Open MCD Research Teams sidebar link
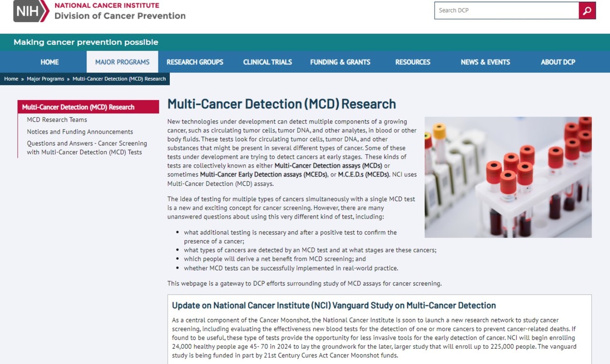The height and width of the screenshot is (364, 610). (x=57, y=120)
